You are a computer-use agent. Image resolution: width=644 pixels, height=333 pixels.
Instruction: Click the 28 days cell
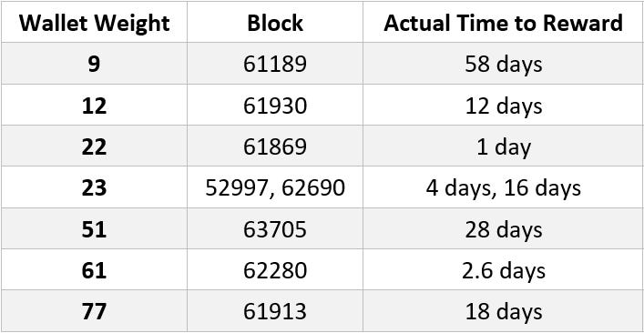pyautogui.click(x=503, y=228)
